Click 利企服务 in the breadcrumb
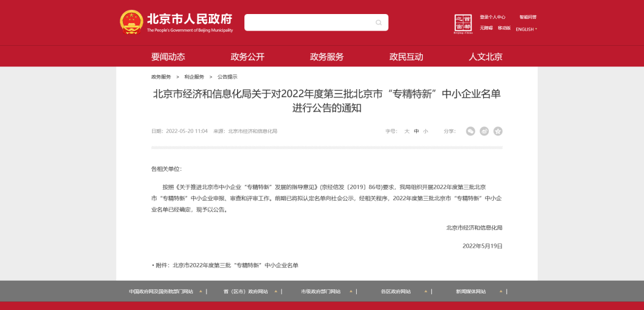644x310 pixels. 194,77
